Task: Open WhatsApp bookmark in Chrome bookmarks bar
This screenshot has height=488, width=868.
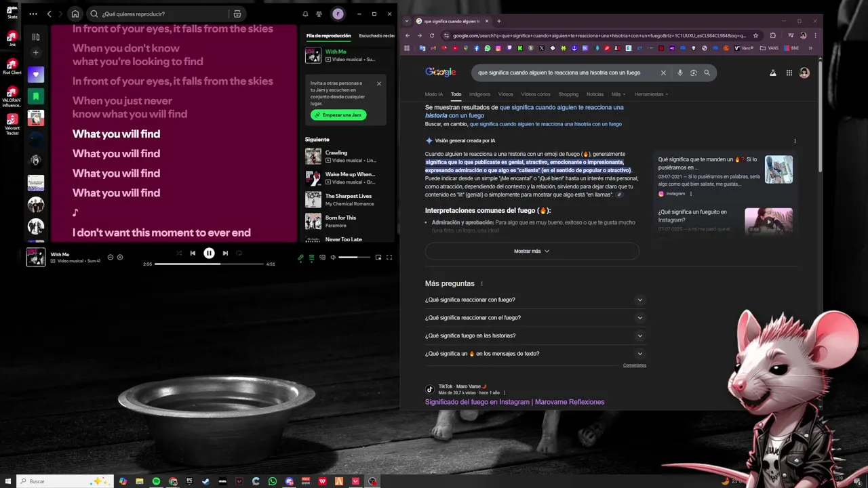Action: point(487,48)
